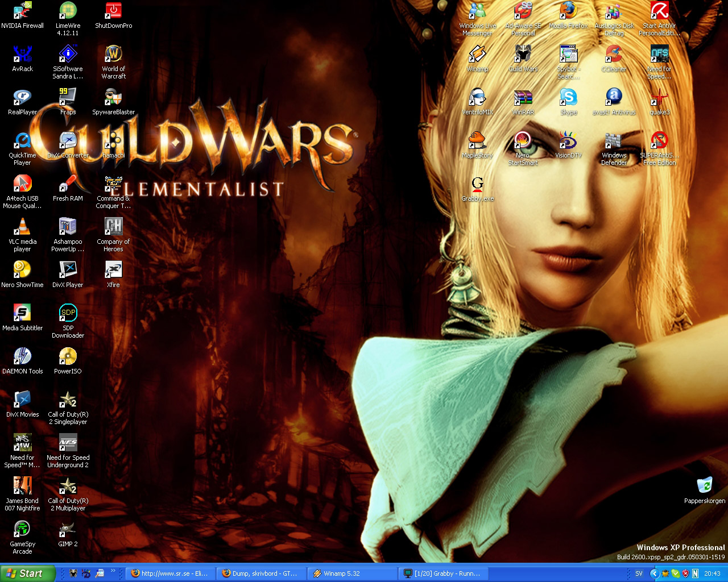Select A4tech USB Mouse icon

pos(22,192)
